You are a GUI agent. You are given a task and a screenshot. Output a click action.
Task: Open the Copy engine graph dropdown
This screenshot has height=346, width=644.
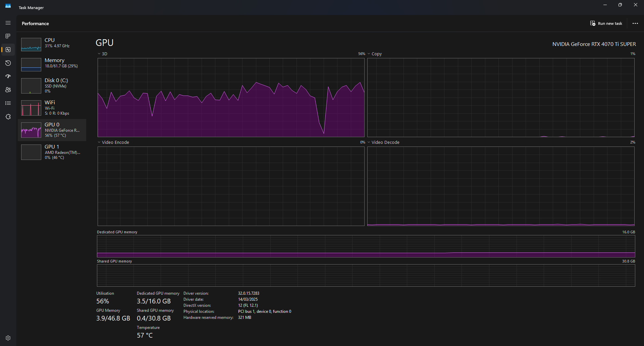pos(375,54)
